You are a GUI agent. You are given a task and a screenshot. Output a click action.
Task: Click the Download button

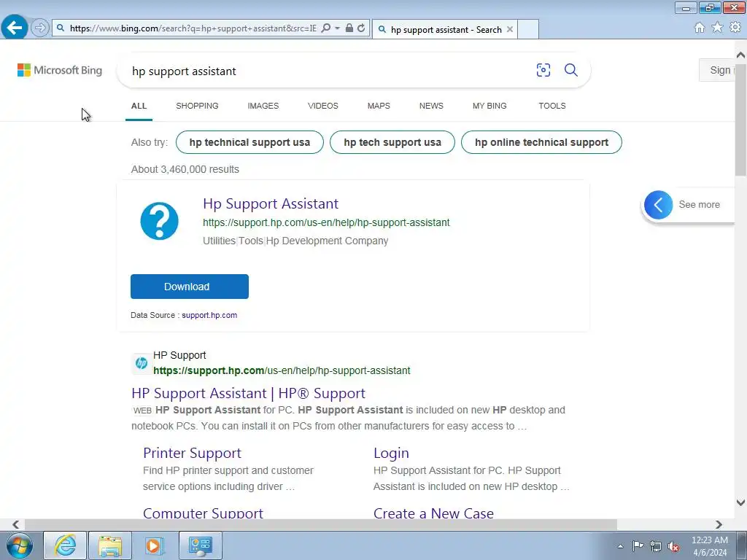point(190,287)
